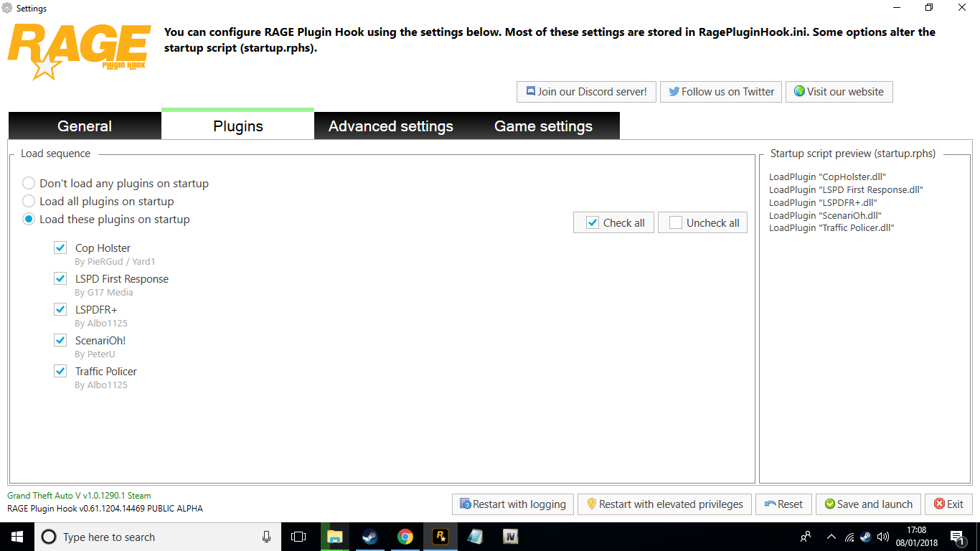Click Save and launch
This screenshot has width=980, height=551.
tap(869, 504)
